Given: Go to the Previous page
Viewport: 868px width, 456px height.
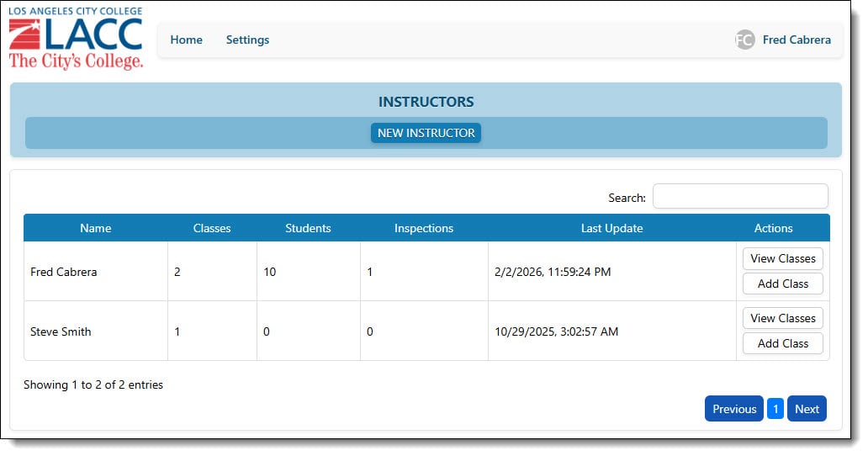Looking at the screenshot, I should pos(733,409).
